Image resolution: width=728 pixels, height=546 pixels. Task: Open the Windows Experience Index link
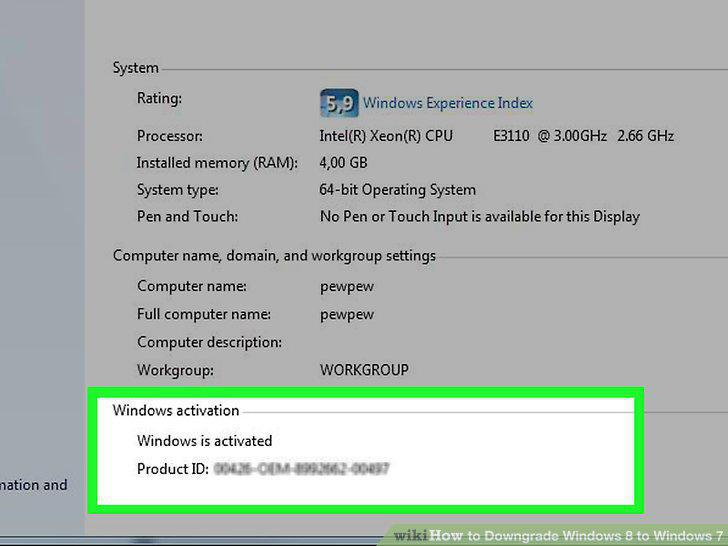click(448, 103)
